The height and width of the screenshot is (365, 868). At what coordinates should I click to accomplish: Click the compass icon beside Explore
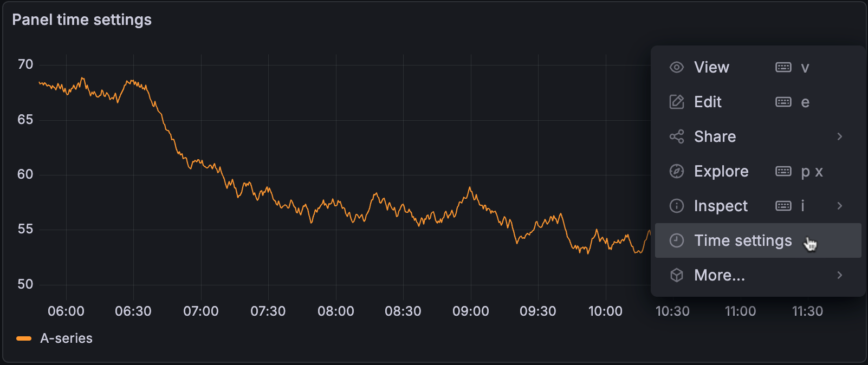point(676,171)
